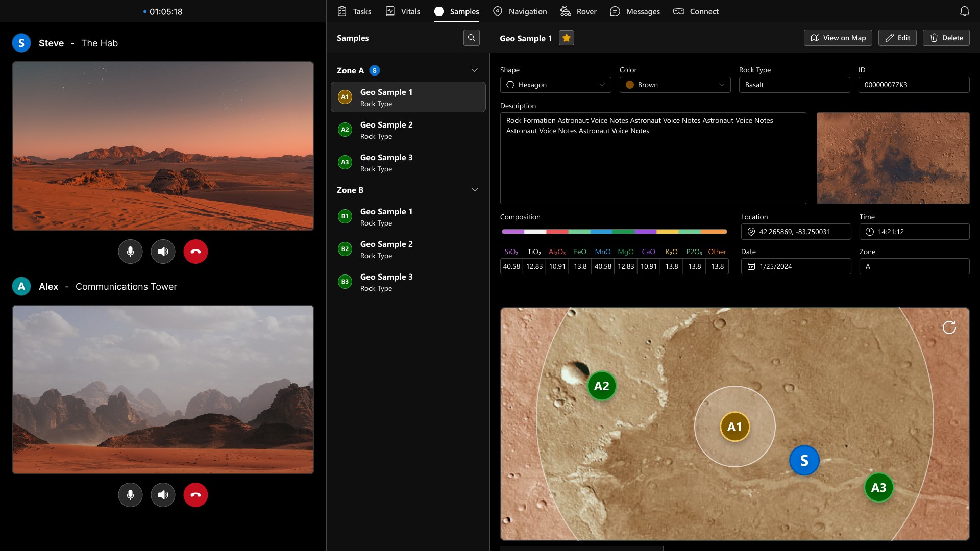
Task: Open the Vitals tab
Action: (403, 11)
